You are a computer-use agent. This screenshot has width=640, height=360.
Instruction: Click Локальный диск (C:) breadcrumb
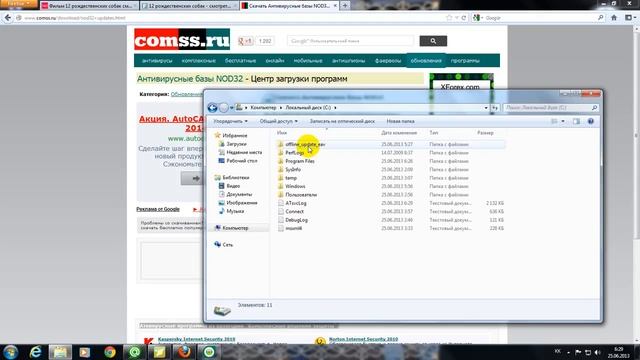click(308, 108)
